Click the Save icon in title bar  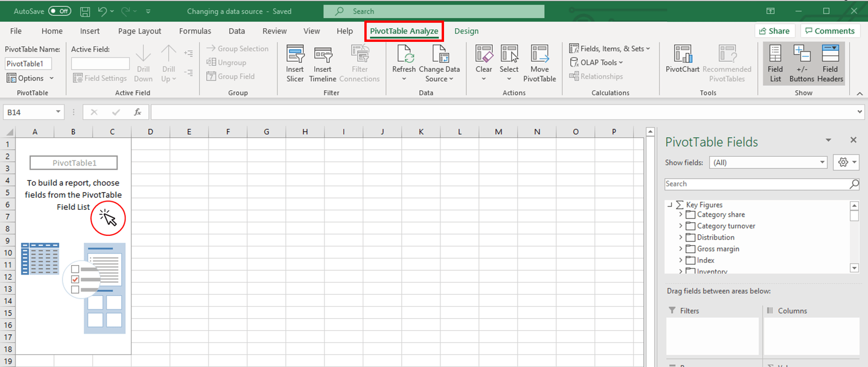(x=85, y=11)
